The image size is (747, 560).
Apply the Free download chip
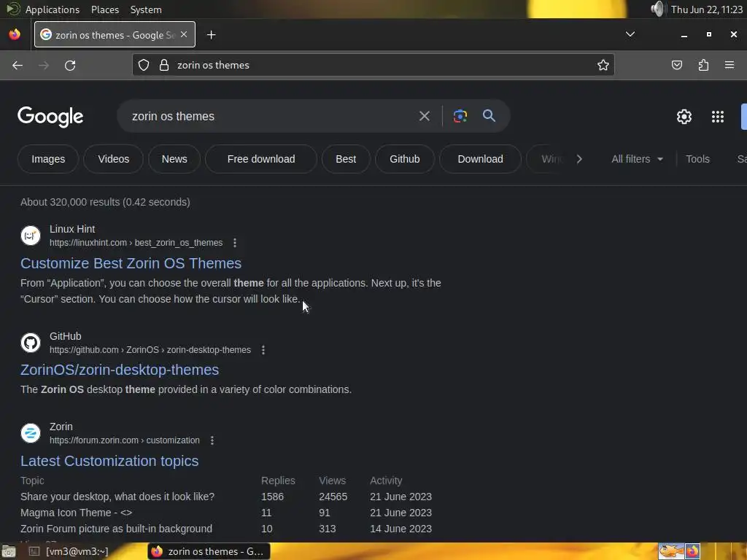[261, 159]
